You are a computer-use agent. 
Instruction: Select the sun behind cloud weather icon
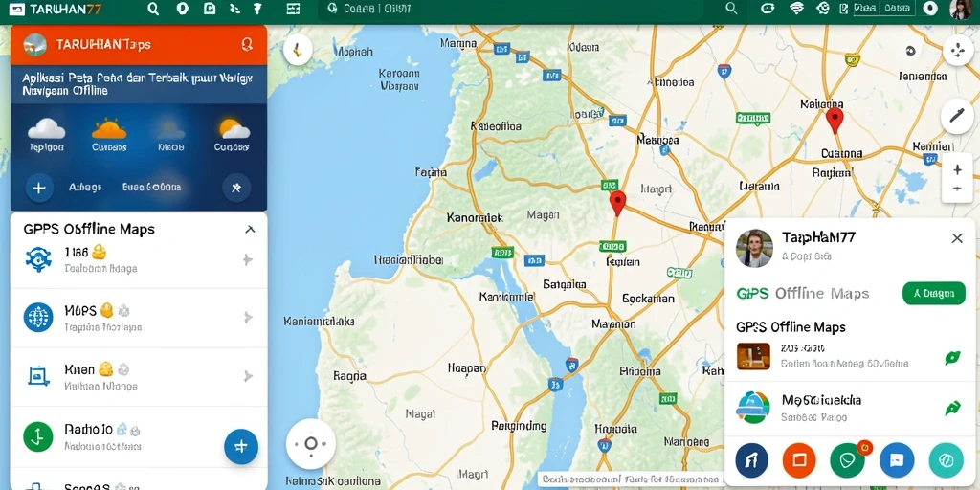pos(234,129)
